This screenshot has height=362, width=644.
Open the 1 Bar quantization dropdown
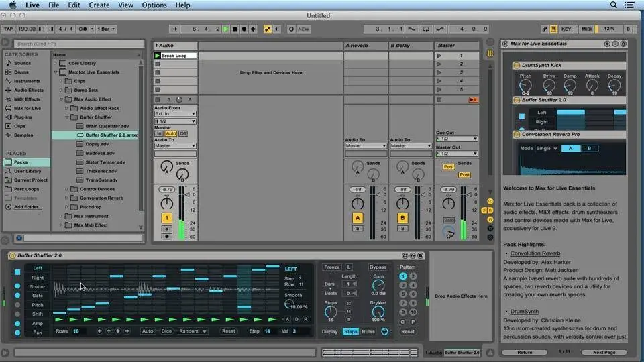pos(106,29)
